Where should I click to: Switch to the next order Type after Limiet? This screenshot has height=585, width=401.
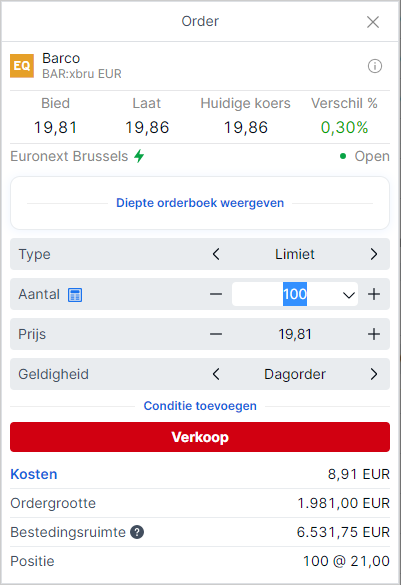[374, 254]
